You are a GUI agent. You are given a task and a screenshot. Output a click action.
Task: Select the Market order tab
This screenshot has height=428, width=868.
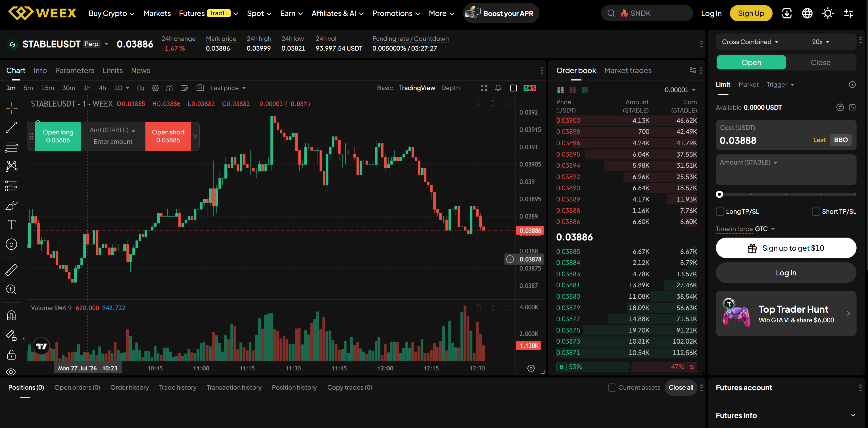coord(748,85)
